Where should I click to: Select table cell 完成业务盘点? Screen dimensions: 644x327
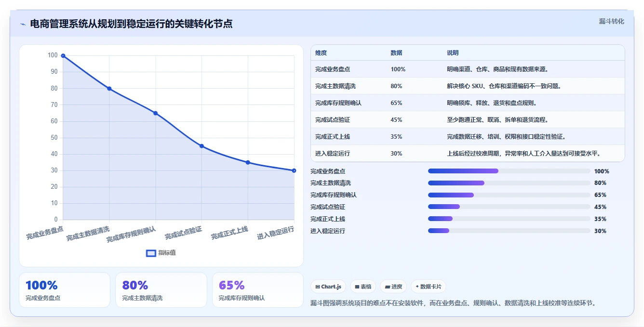point(333,69)
